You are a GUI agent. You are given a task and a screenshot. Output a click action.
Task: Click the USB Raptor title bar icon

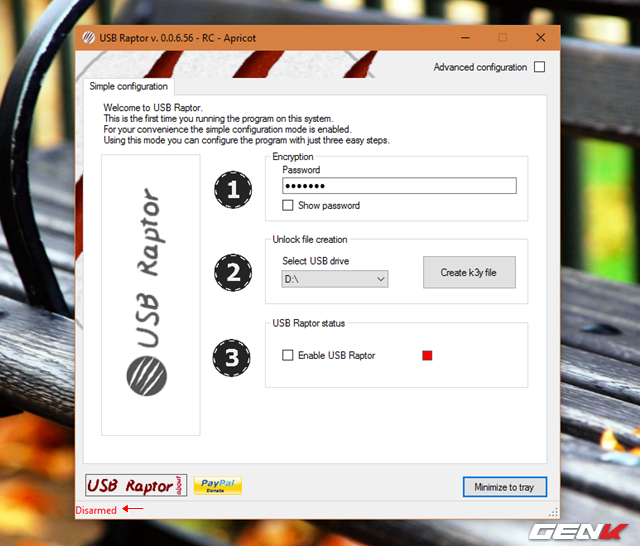tap(89, 38)
